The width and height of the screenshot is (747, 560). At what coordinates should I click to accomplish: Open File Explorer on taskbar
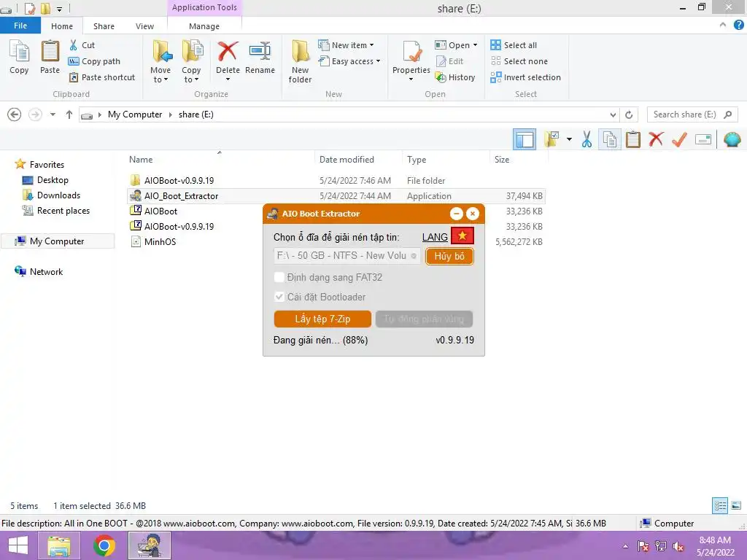point(59,545)
